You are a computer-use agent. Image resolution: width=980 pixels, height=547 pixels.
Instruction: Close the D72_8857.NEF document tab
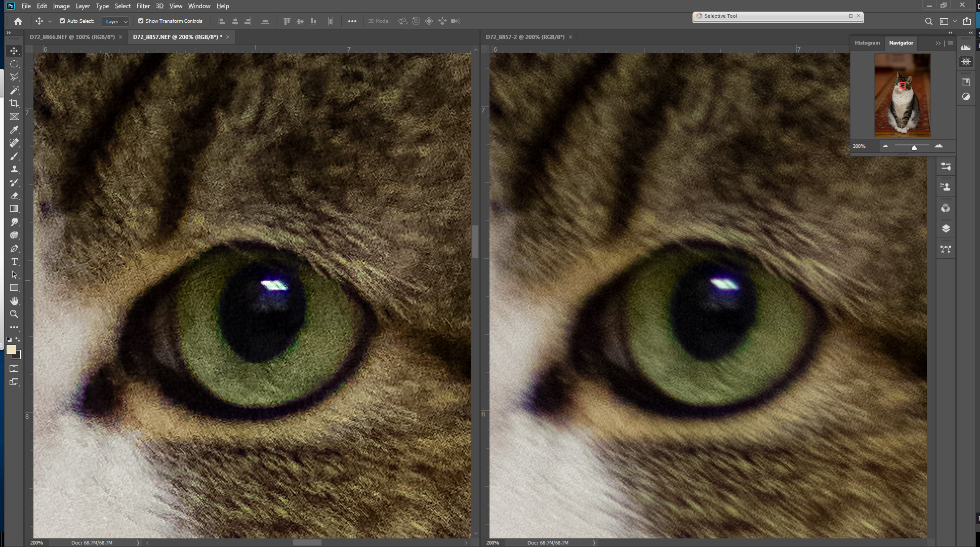(x=228, y=37)
